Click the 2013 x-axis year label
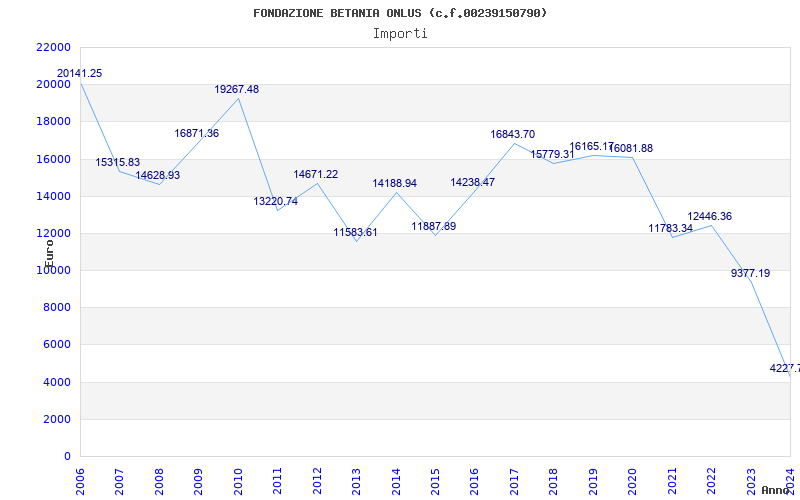Image resolution: width=800 pixels, height=500 pixels. 356,482
